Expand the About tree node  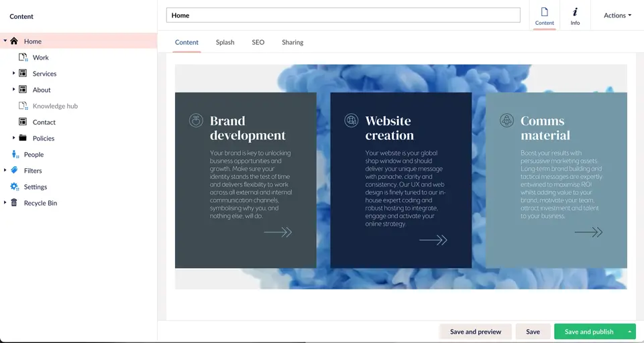13,89
